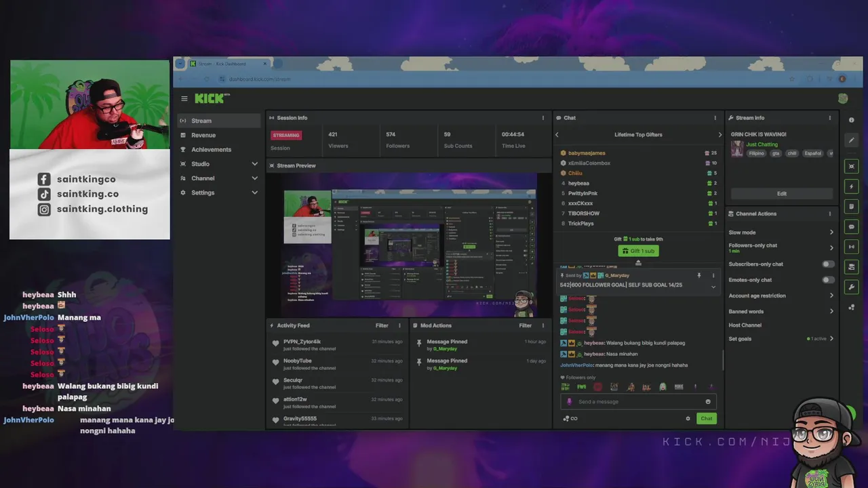Click the pencil edit icon in right toolbar

tap(852, 140)
